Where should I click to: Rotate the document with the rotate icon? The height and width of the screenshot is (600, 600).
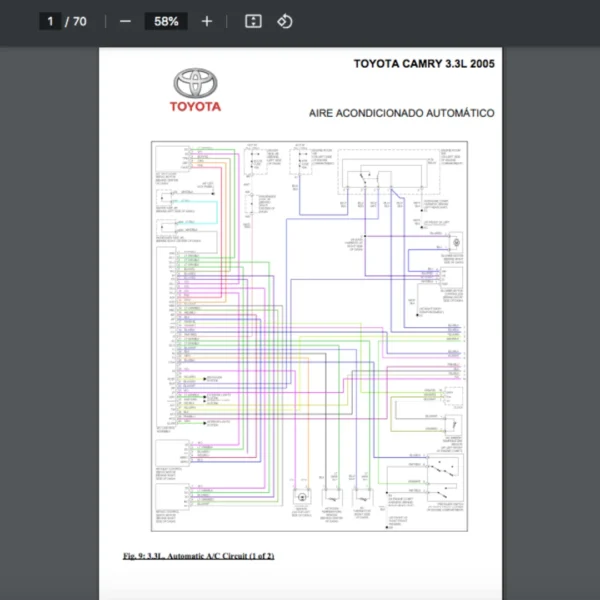[x=285, y=21]
